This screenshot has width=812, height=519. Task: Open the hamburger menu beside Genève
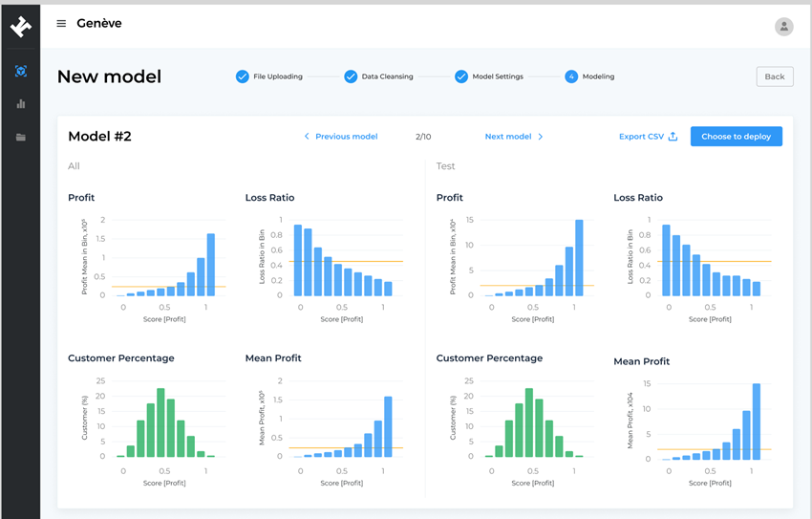coord(61,24)
